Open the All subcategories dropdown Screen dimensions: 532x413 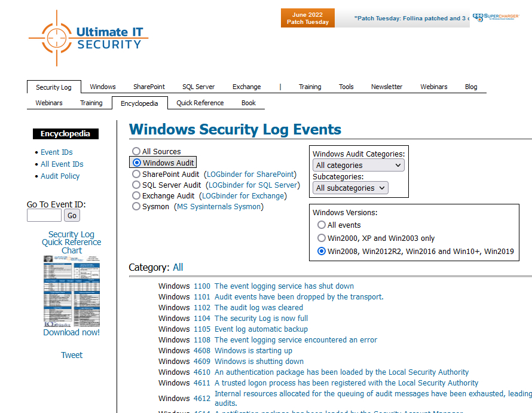350,188
